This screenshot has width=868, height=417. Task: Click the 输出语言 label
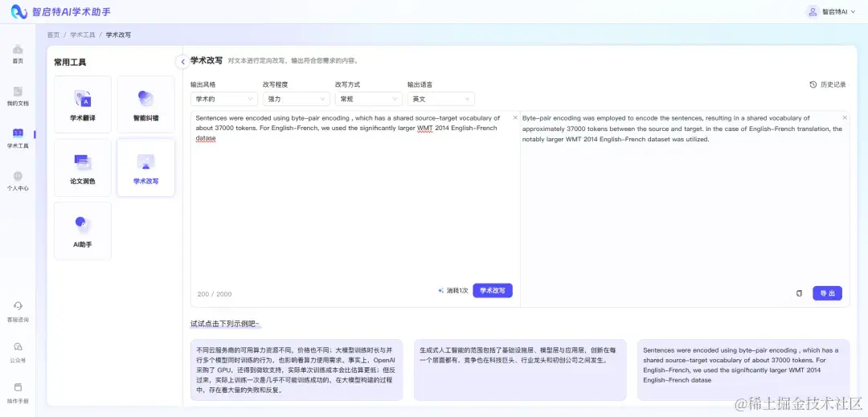point(420,84)
